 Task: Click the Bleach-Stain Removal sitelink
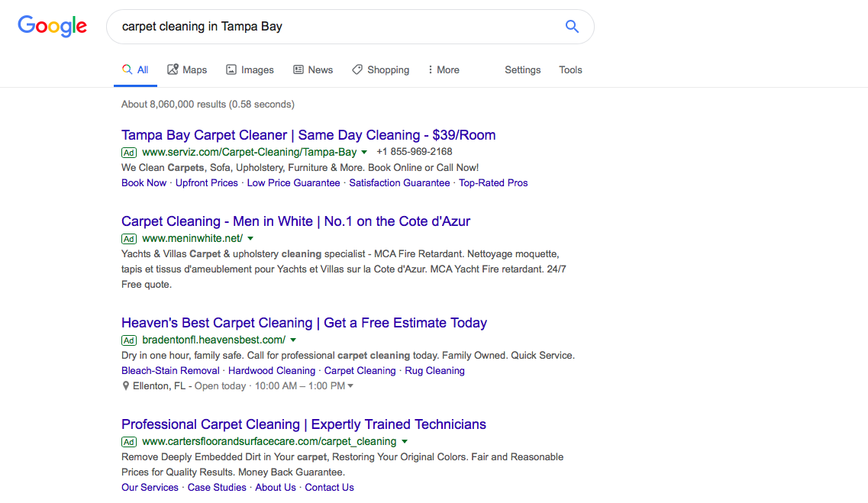coord(170,371)
